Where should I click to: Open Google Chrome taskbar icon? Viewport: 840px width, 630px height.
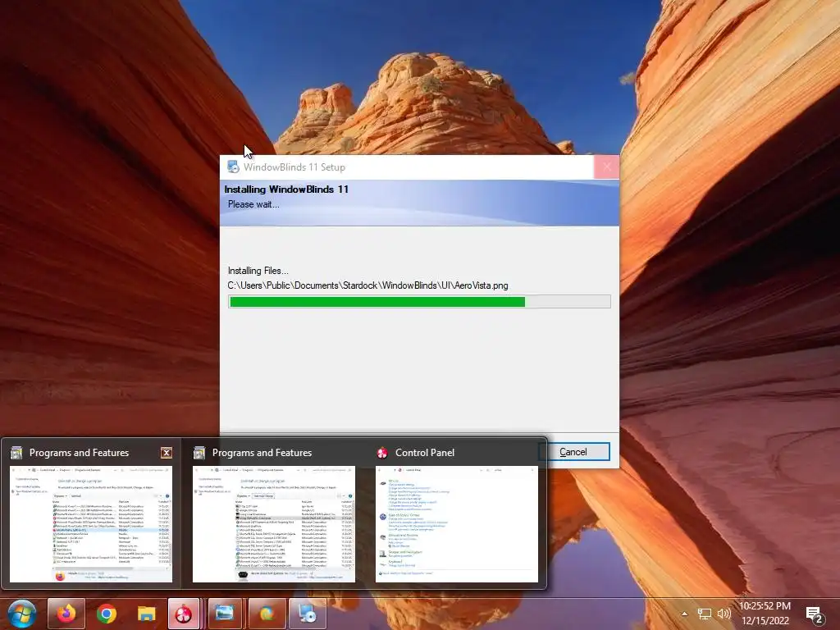(x=107, y=614)
